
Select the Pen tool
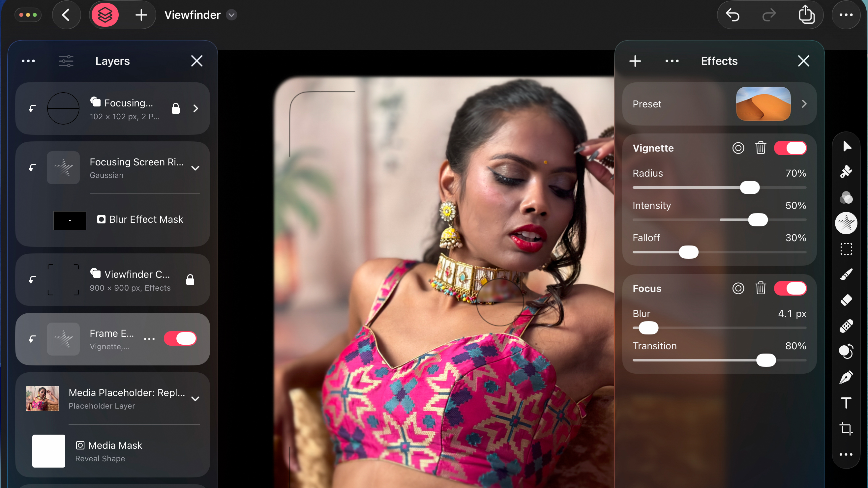coord(846,377)
